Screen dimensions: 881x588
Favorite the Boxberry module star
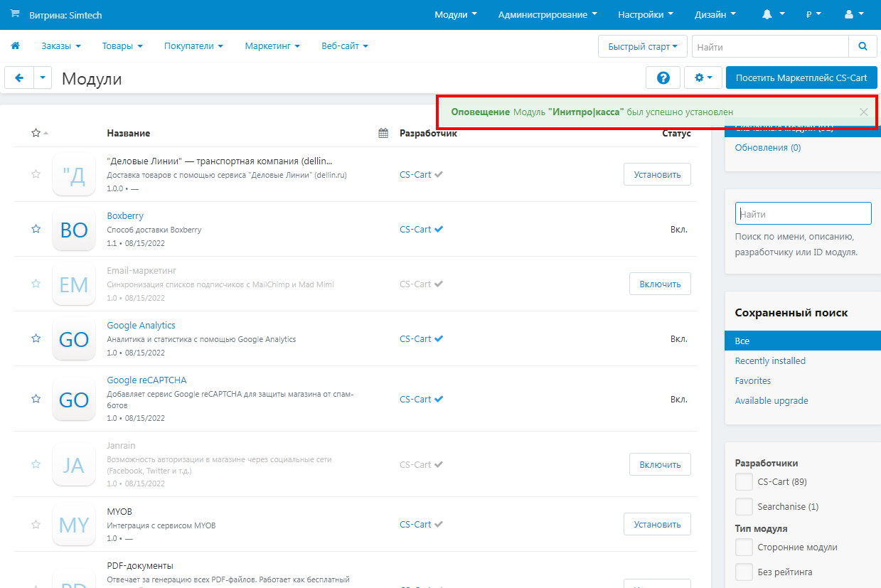pyautogui.click(x=36, y=229)
